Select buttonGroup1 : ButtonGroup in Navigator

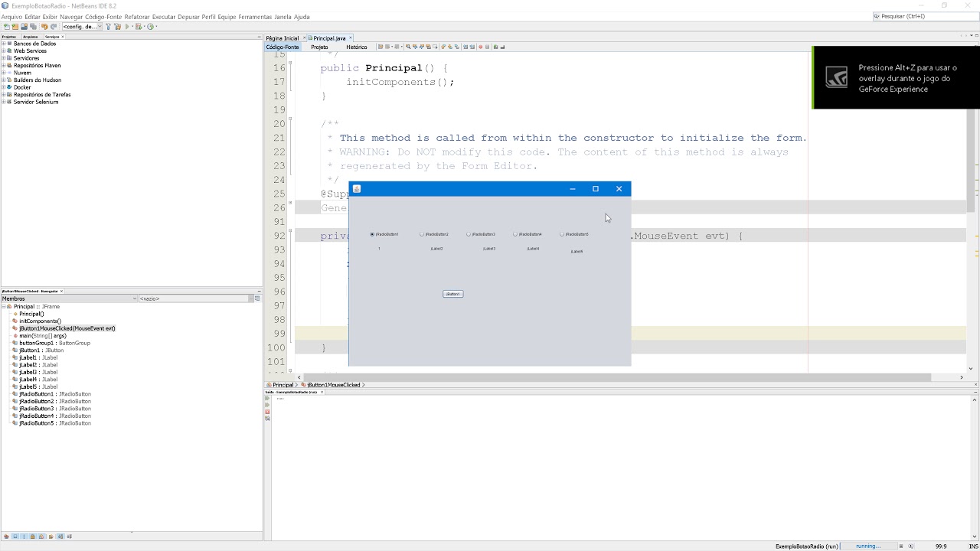point(54,343)
